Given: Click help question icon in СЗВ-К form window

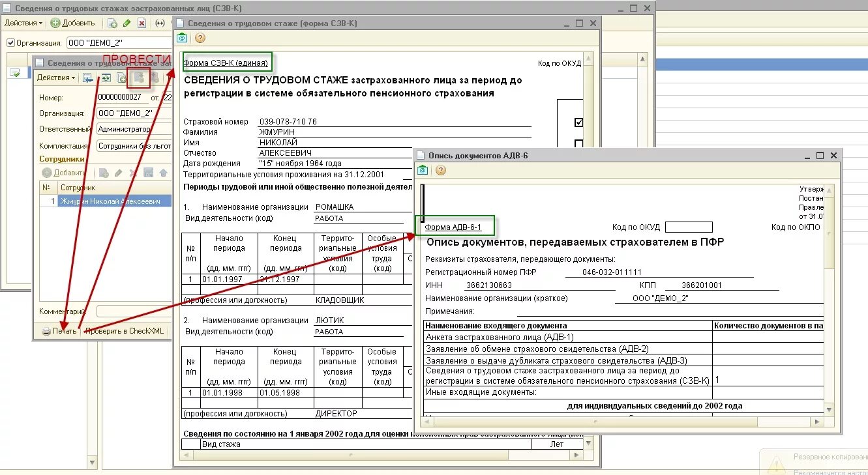Looking at the screenshot, I should click(x=200, y=38).
